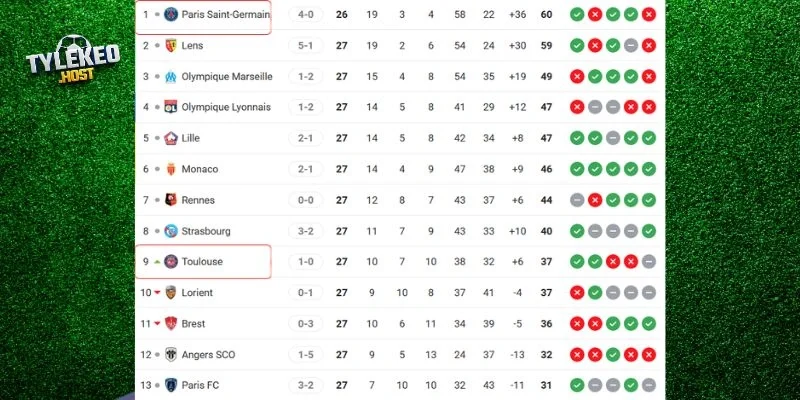Open the Olympique Lyonnais team name link
Viewport: 800px width, 400px height.
[x=226, y=107]
